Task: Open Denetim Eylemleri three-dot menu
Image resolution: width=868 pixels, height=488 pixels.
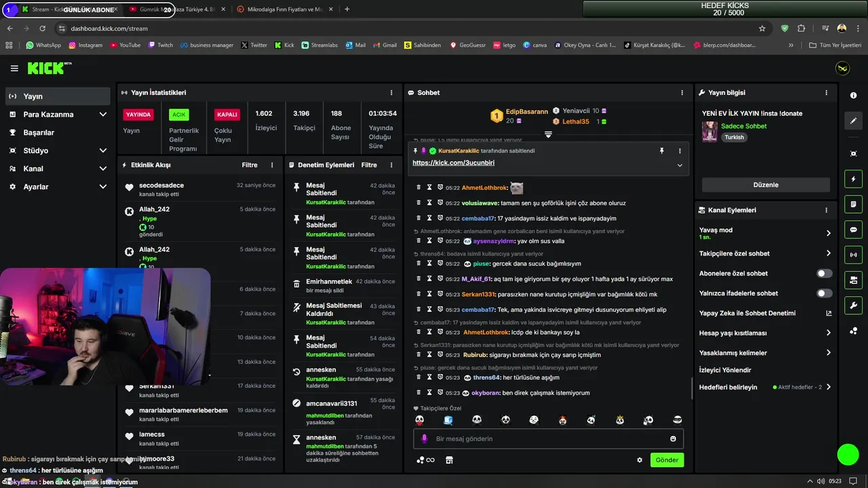Action: pyautogui.click(x=391, y=165)
